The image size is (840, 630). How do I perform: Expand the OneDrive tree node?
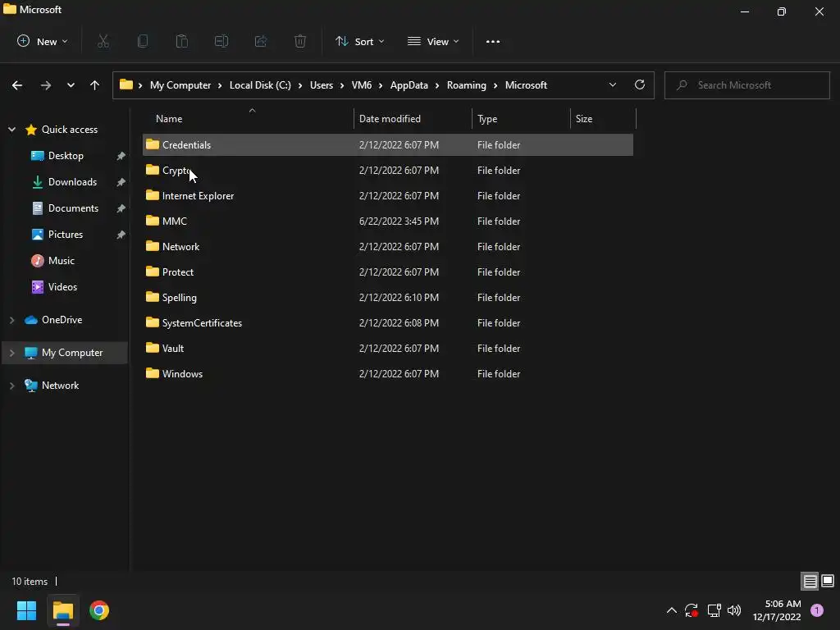[11, 320]
